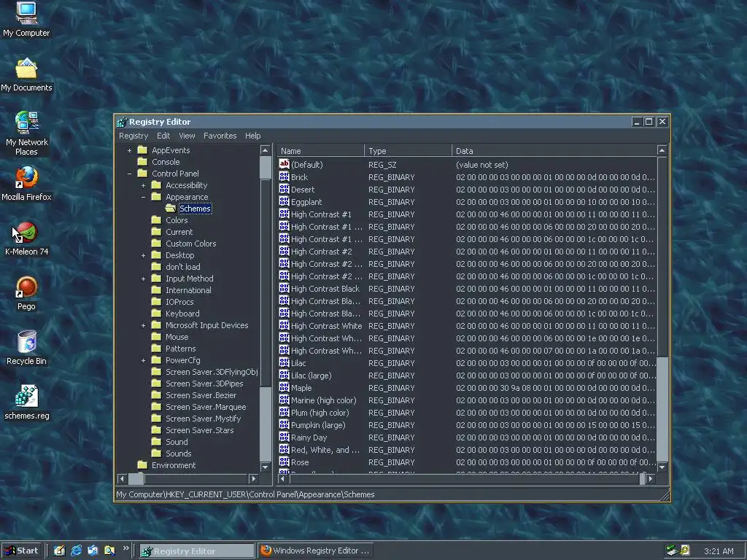Click the Colors folder icon in the tree
Image resolution: width=747 pixels, height=560 pixels.
(156, 220)
